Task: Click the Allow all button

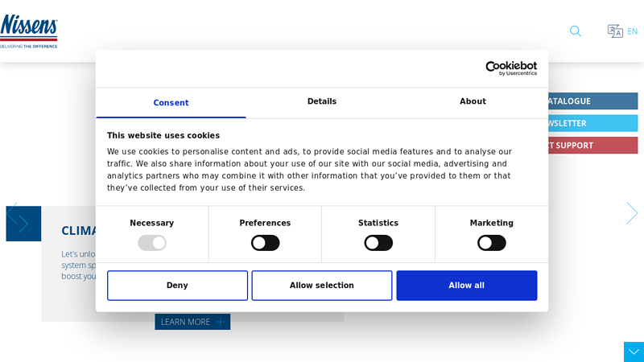Action: (x=467, y=286)
